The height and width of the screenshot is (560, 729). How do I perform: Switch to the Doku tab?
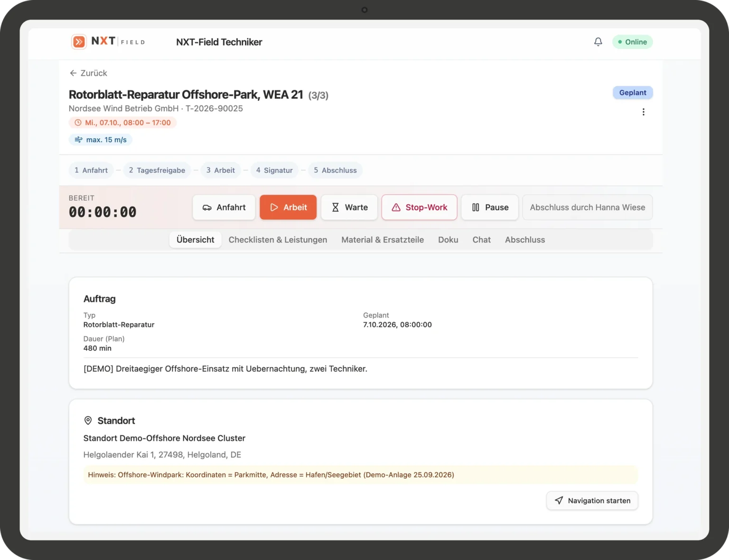pyautogui.click(x=448, y=240)
